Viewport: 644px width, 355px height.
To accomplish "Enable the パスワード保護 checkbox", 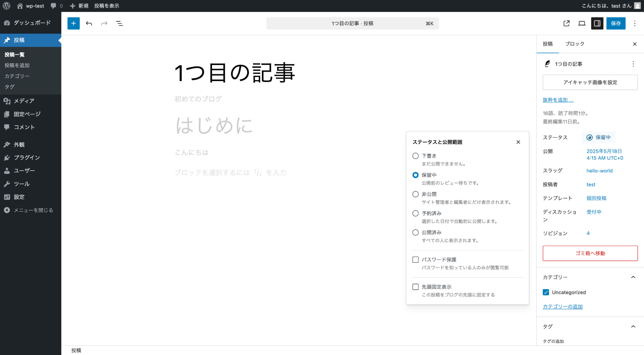I will pyautogui.click(x=415, y=259).
